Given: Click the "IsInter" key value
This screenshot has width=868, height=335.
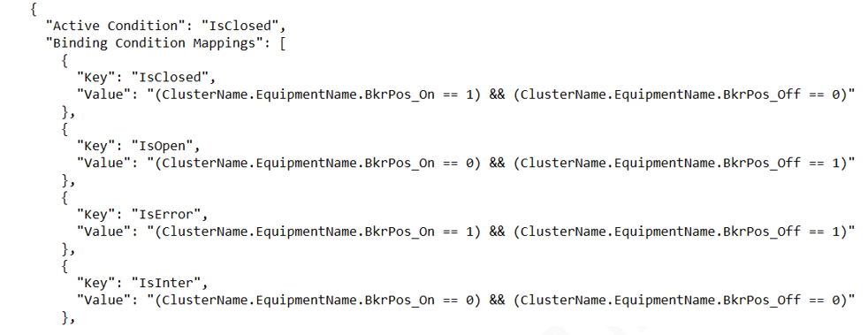Looking at the screenshot, I should 167,284.
